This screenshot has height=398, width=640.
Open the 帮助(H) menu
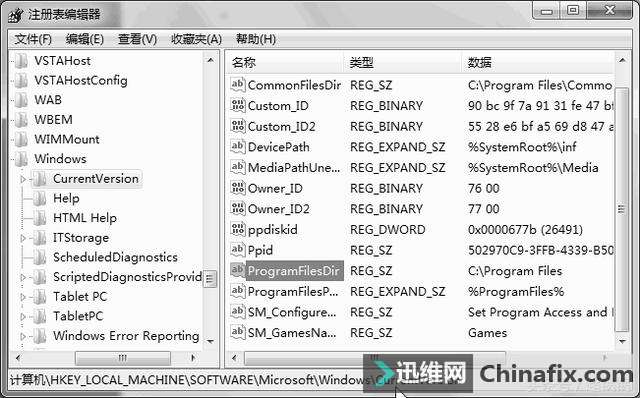click(x=256, y=39)
